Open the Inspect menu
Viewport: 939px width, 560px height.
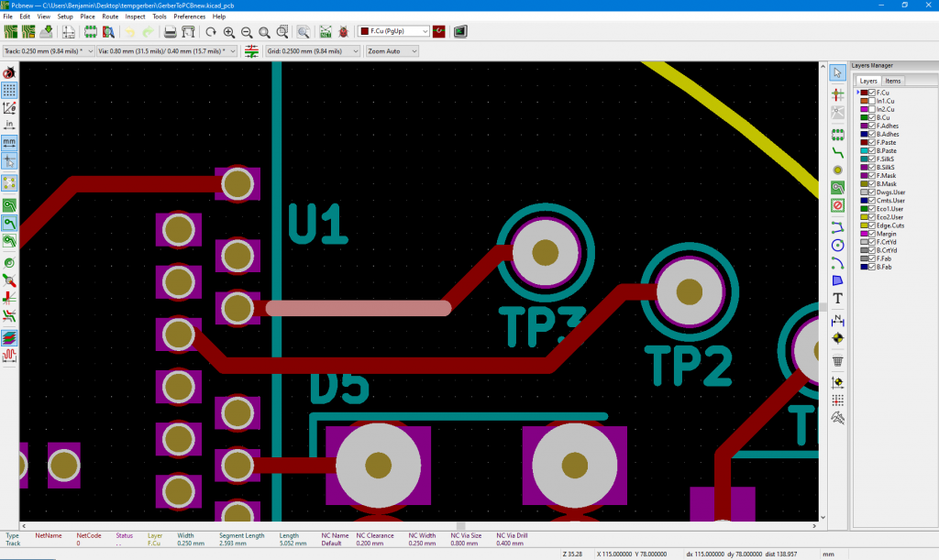click(135, 16)
